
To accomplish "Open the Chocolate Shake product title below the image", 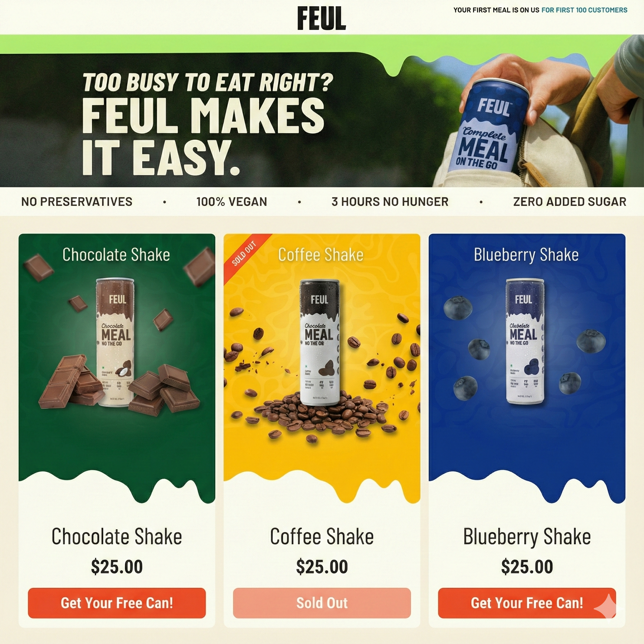I will point(117,537).
